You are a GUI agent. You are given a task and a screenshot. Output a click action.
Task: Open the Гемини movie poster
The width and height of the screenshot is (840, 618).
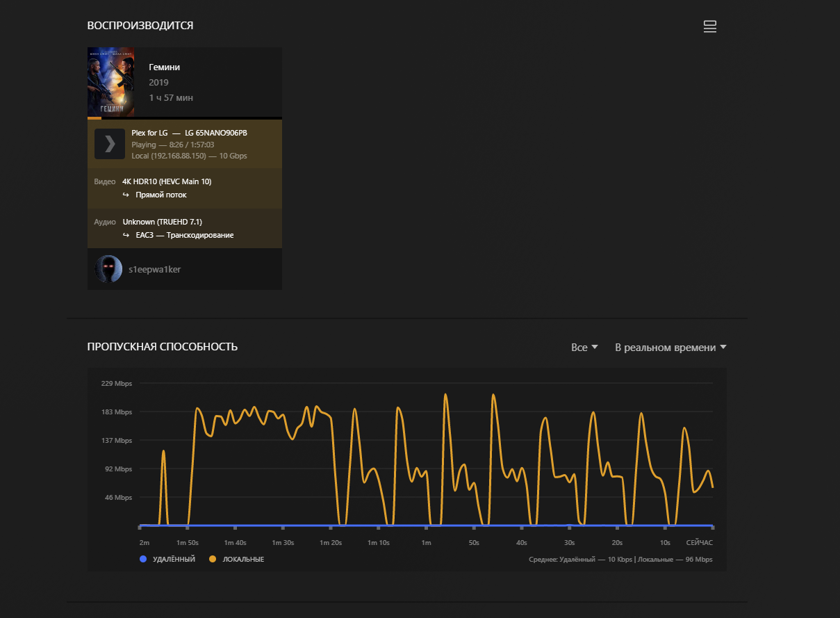tap(111, 81)
